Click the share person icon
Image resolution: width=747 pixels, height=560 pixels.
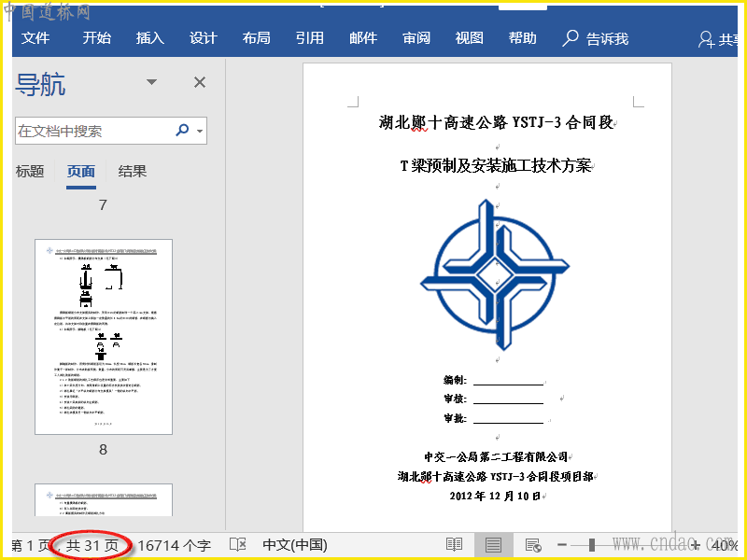click(706, 39)
